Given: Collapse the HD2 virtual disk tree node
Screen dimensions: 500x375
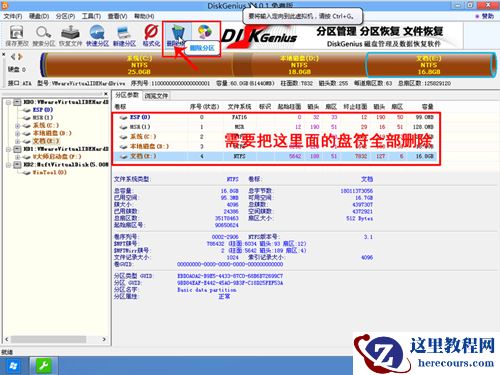Looking at the screenshot, I should click(x=9, y=164).
